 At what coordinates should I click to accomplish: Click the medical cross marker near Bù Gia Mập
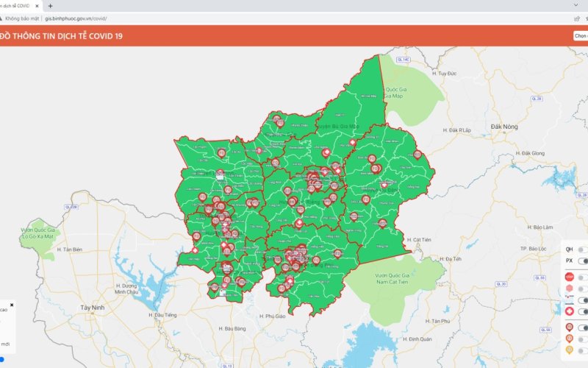tap(352, 142)
